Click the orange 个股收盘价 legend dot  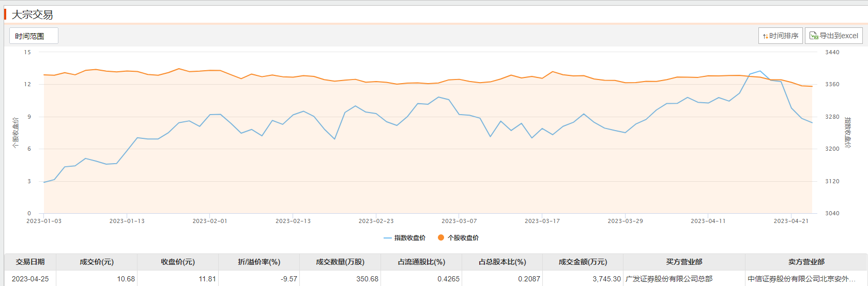tap(441, 238)
